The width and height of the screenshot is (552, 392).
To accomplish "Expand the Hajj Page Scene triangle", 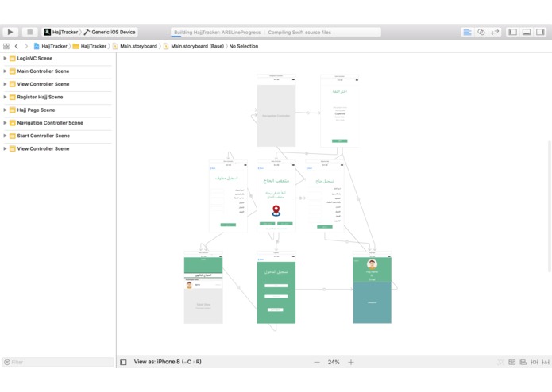I will coord(5,110).
